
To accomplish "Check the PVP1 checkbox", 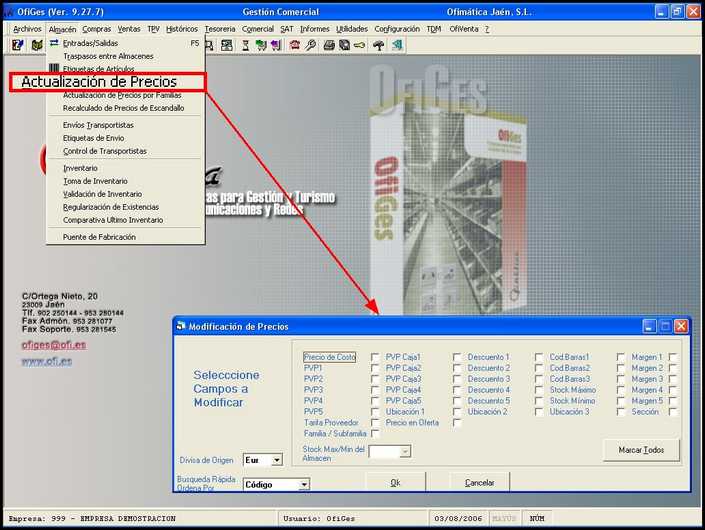I will tap(375, 368).
